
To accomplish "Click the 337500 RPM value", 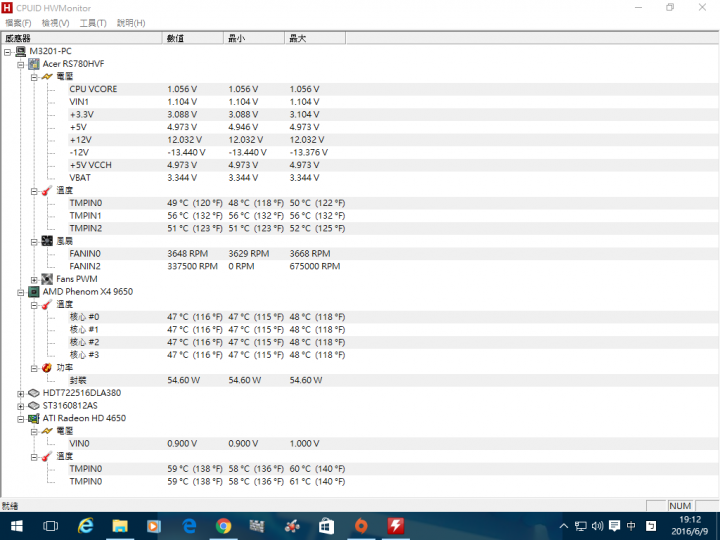I will click(x=192, y=266).
